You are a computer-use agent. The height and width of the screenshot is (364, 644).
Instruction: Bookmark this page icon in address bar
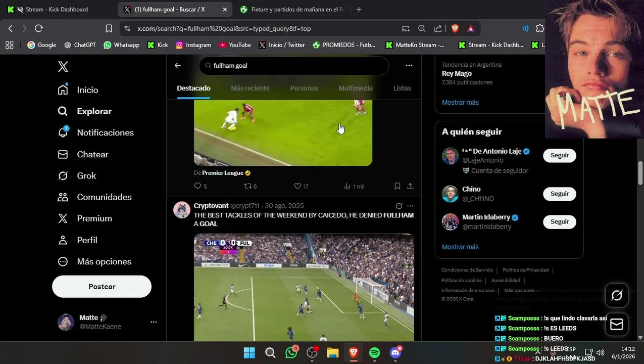coord(109,28)
